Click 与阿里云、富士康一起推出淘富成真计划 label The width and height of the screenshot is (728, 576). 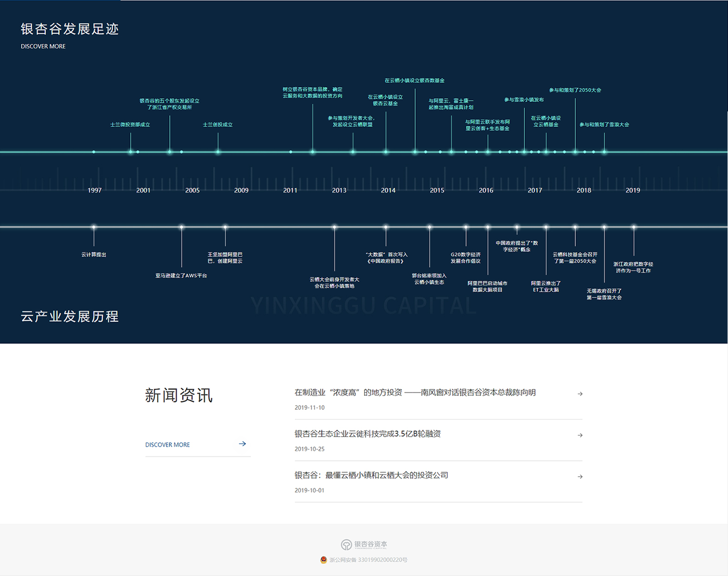coord(451,104)
